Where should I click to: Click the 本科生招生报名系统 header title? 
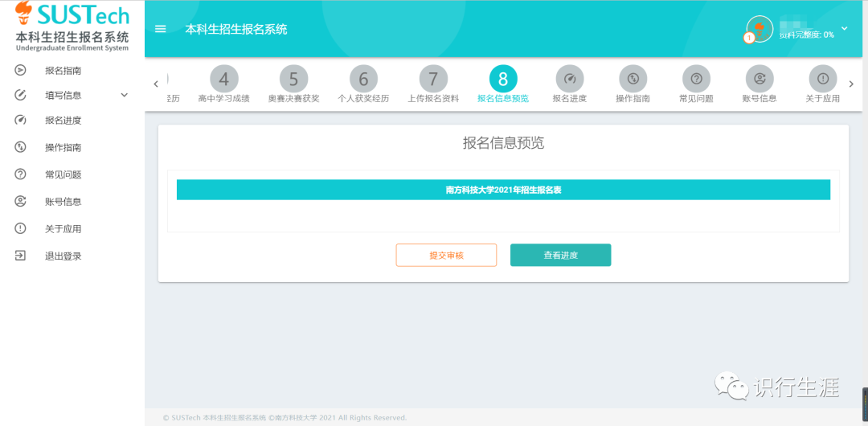tap(235, 30)
